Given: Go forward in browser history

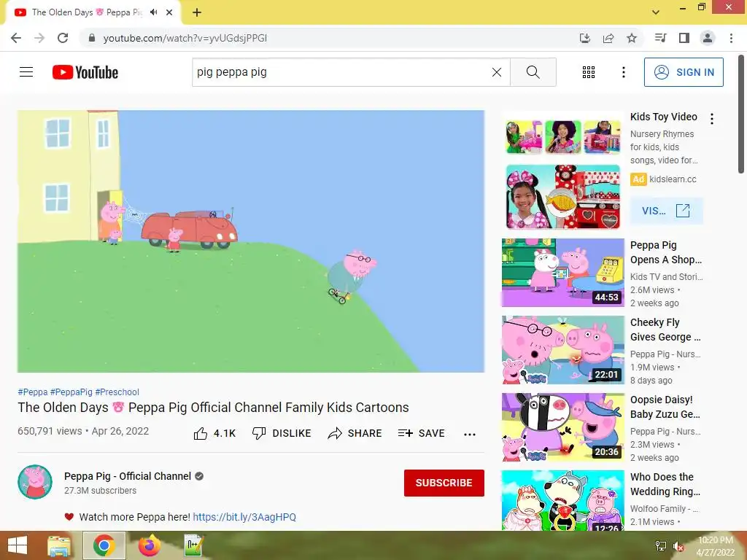Looking at the screenshot, I should point(39,38).
